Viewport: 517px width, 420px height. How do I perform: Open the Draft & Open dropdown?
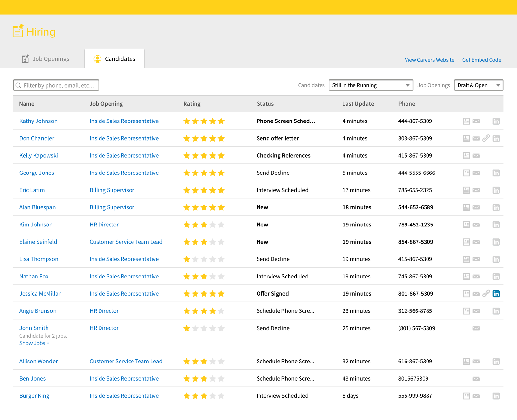point(478,85)
